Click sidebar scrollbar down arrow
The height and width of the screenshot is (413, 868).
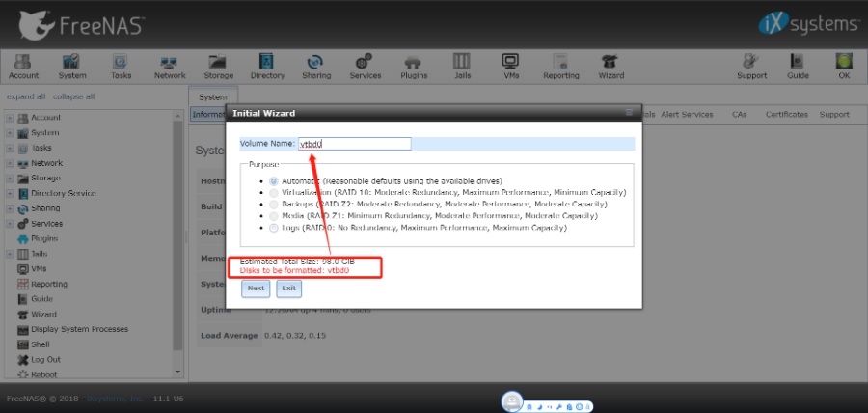tap(177, 372)
